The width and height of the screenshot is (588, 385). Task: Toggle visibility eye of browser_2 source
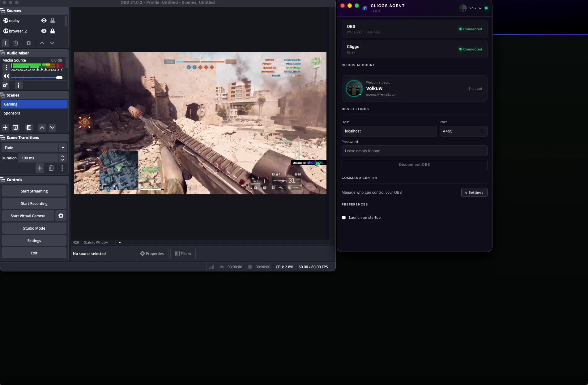point(44,31)
